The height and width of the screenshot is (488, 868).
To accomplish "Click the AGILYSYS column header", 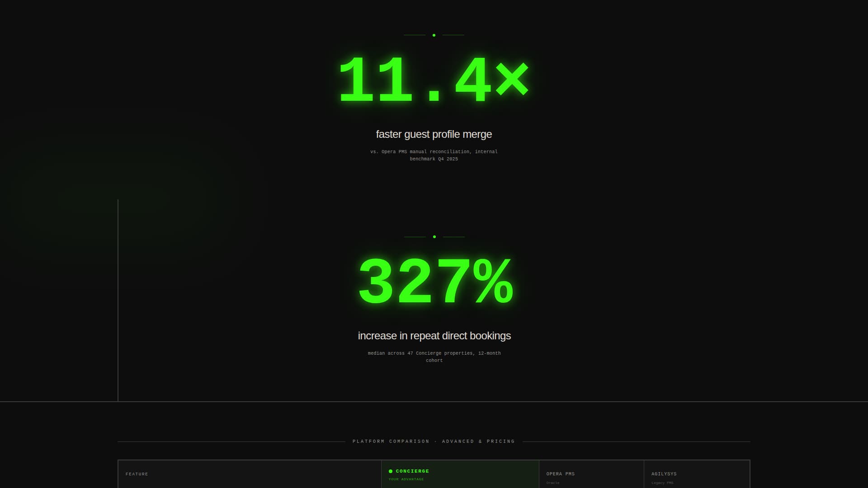I will pos(664,474).
